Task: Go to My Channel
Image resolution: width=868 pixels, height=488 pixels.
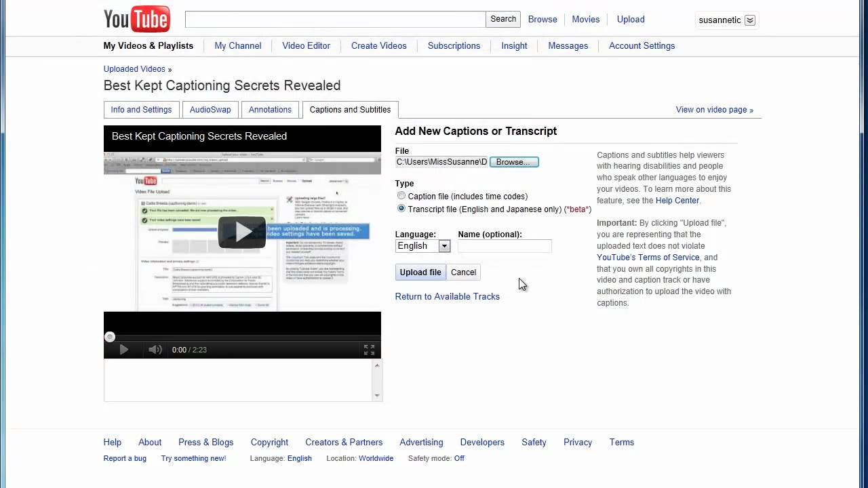Action: tap(238, 46)
